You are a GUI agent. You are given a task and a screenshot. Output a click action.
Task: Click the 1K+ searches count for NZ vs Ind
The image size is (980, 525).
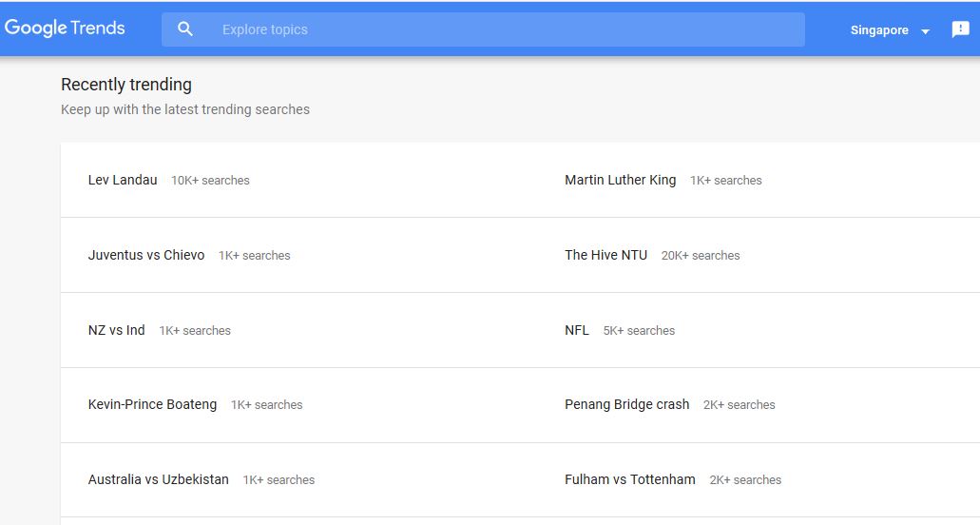click(x=194, y=331)
